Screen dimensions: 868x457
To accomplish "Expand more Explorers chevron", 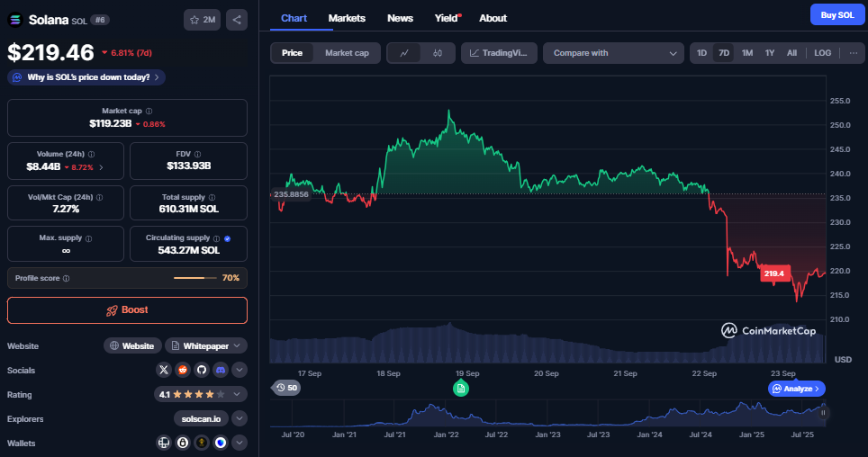I will tap(240, 418).
